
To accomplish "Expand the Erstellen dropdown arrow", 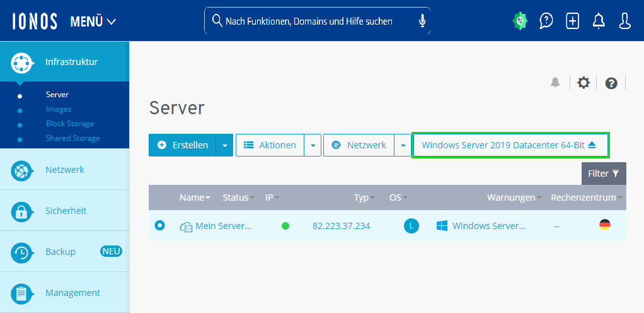I will [x=225, y=145].
